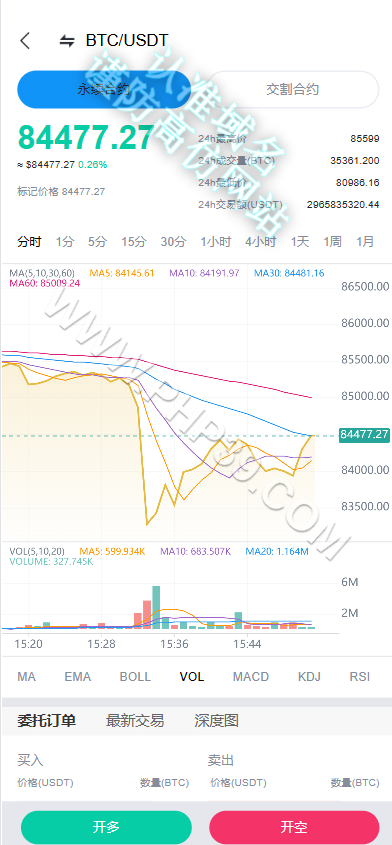Select 1月 chart interval
Viewport: 392px width, 845px height.
point(365,241)
